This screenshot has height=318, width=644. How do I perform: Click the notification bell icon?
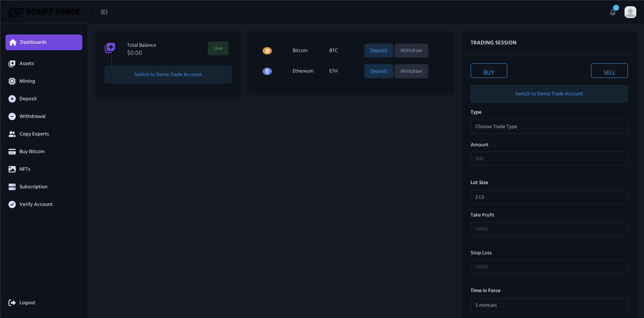pyautogui.click(x=613, y=12)
